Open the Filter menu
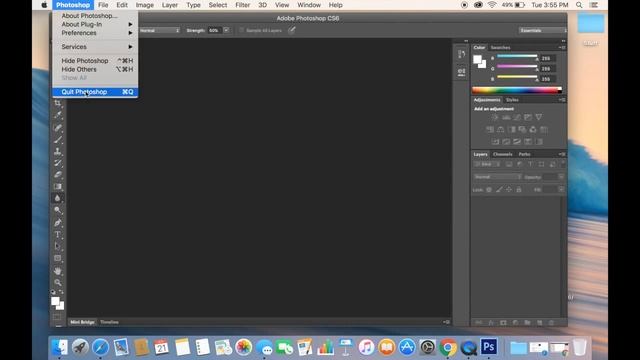Screen dimensions: 640x360 point(242,5)
